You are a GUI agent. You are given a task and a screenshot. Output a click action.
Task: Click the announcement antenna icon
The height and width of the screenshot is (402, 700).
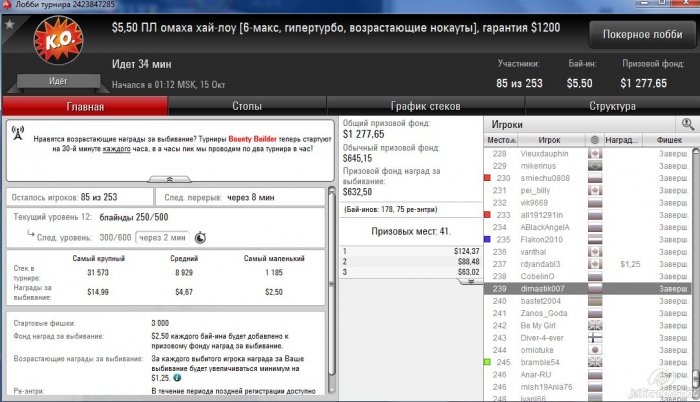tap(18, 133)
